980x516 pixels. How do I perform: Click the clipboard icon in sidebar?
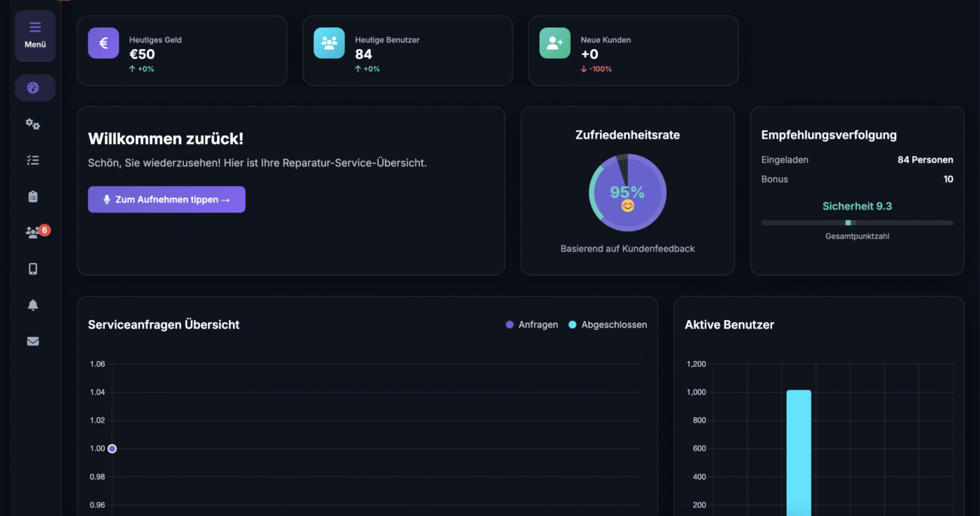click(33, 197)
